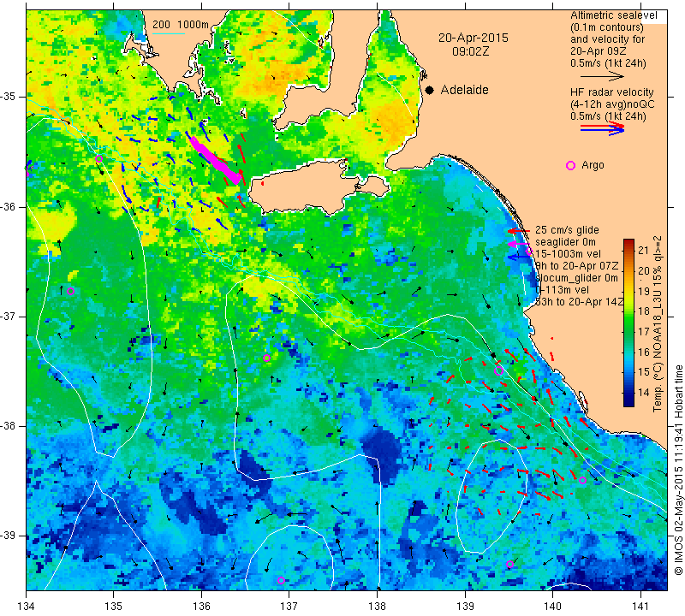Click the longitude axis label 137
Image resolution: width=685 pixels, height=616 pixels.
(x=289, y=606)
